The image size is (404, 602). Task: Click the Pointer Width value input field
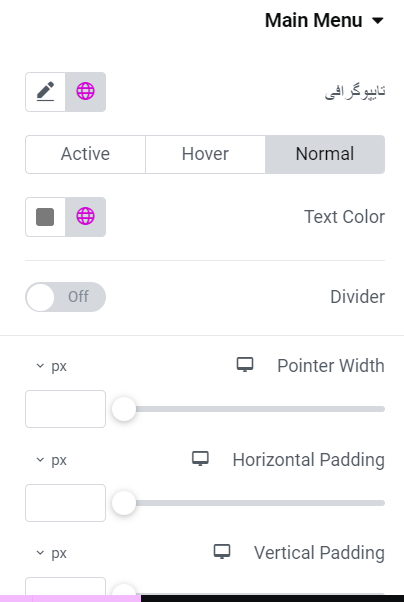pyautogui.click(x=65, y=409)
